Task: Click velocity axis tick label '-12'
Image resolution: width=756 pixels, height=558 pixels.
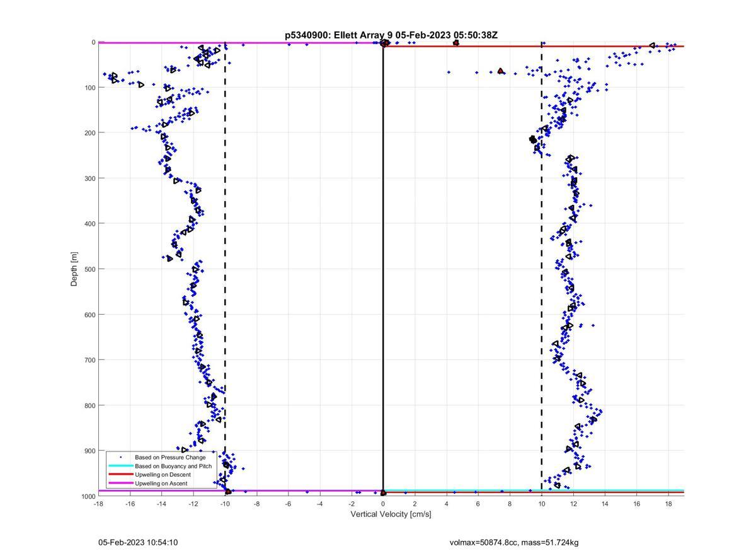Action: (193, 504)
